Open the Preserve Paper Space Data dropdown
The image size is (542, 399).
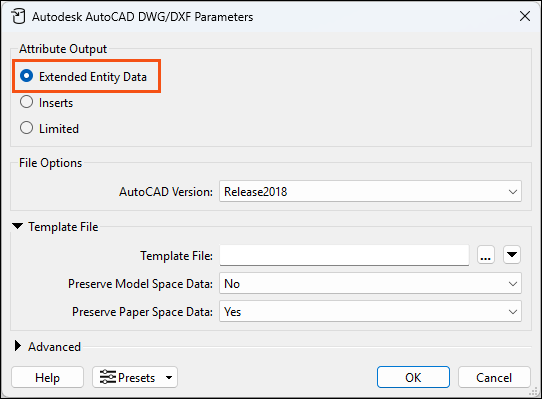(x=370, y=312)
